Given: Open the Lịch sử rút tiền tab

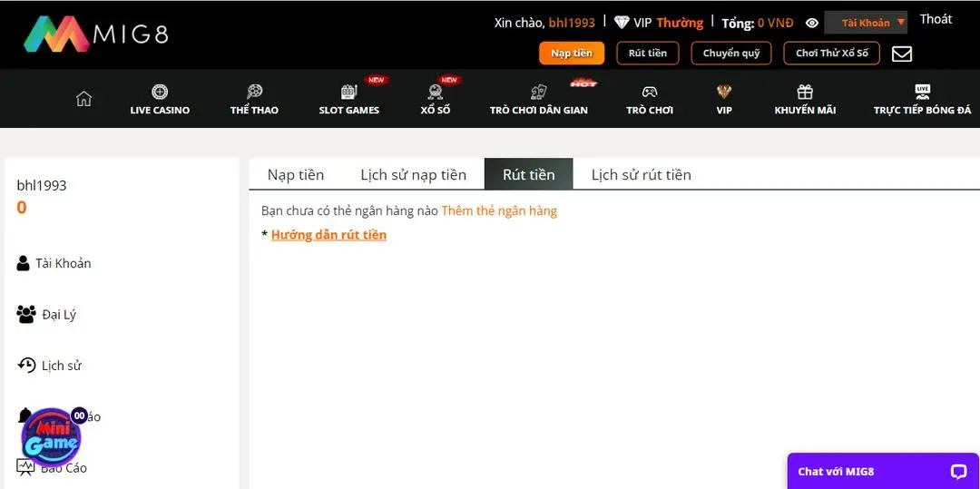Looking at the screenshot, I should coord(641,175).
